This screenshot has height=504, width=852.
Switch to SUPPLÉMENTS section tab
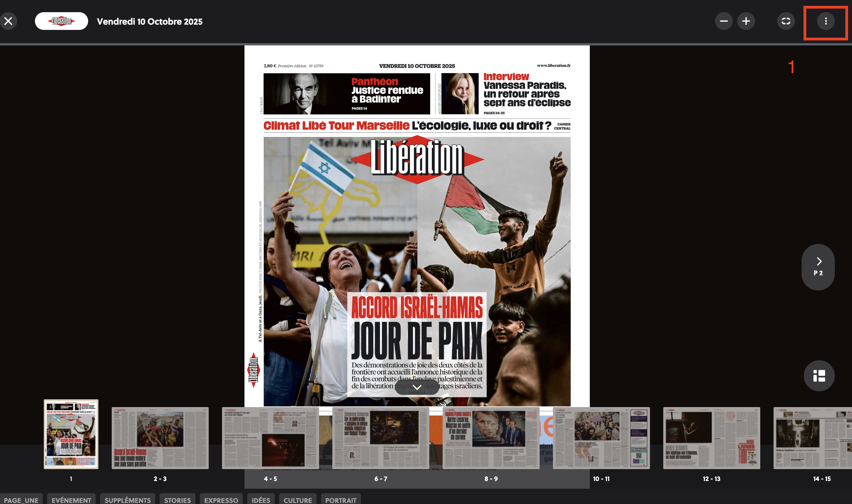(128, 499)
